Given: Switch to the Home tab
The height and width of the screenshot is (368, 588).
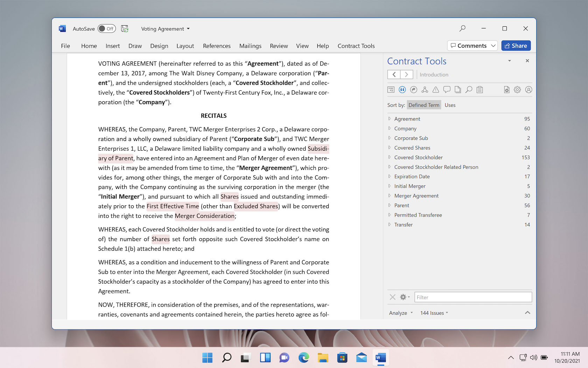Looking at the screenshot, I should (x=89, y=46).
